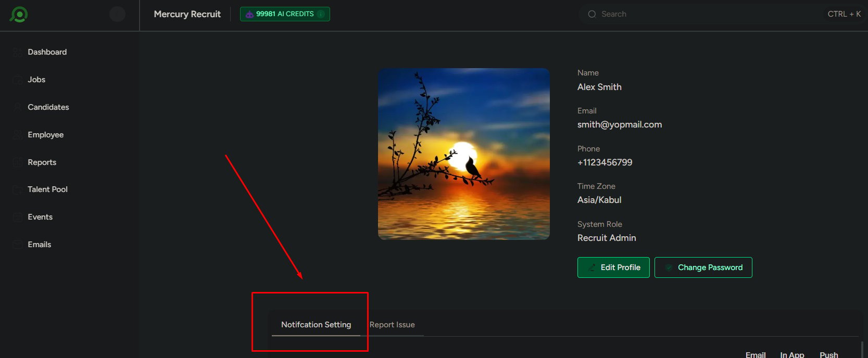Viewport: 868px width, 358px height.
Task: Click the CTRL + K shortcut hint
Action: (844, 14)
